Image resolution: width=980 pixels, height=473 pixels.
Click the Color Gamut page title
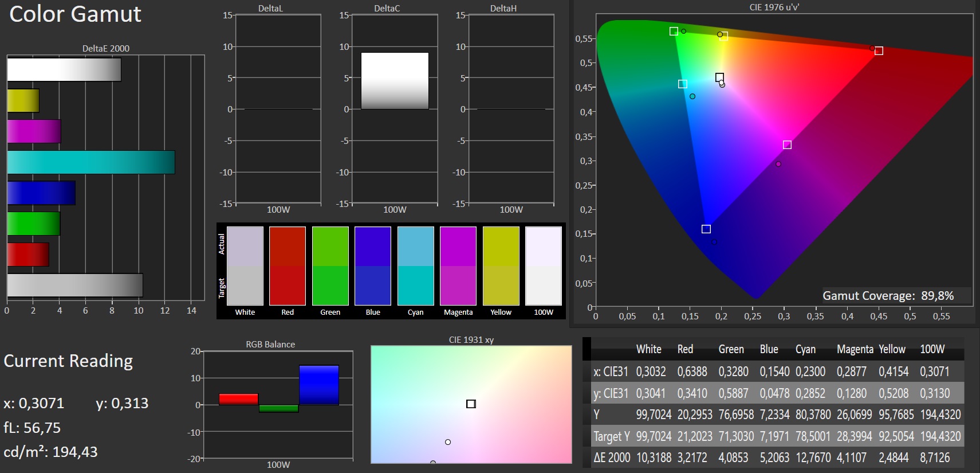(x=75, y=14)
